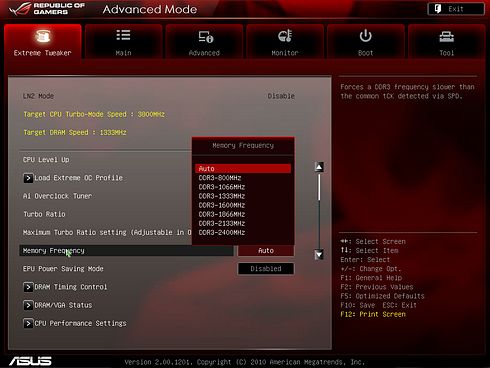Click the F5: Optimized Defaults hint
This screenshot has width=490, height=368.
pyautogui.click(x=382, y=296)
